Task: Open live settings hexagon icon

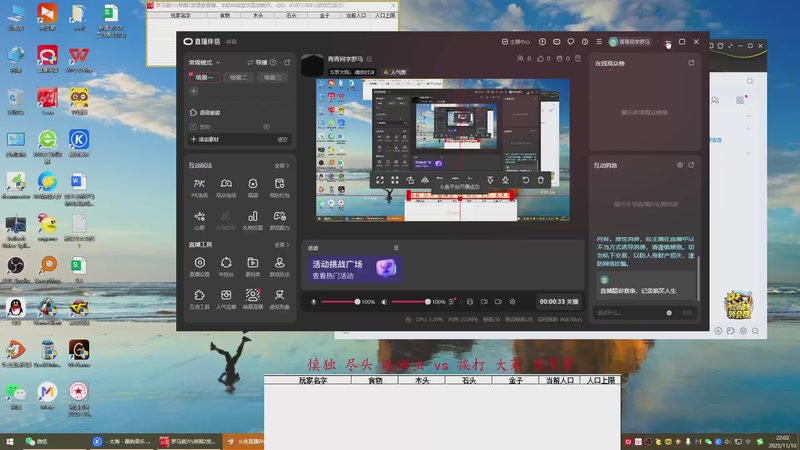Action: click(199, 266)
